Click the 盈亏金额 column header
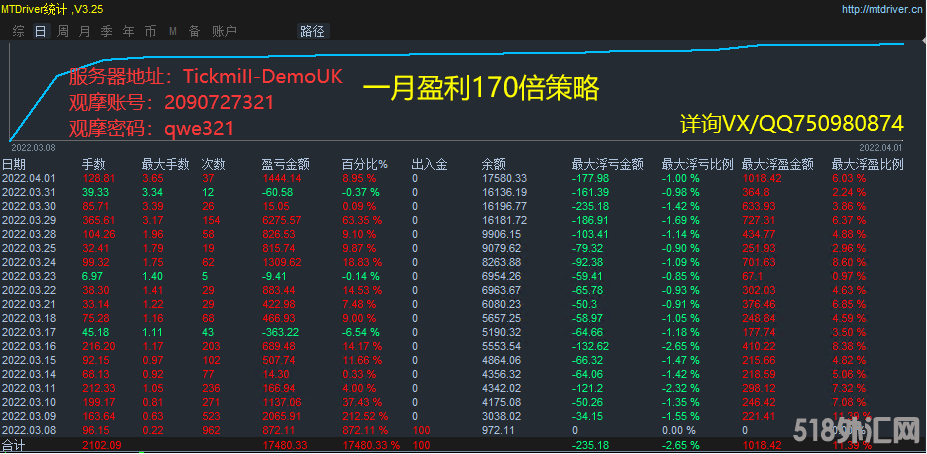 coord(285,164)
